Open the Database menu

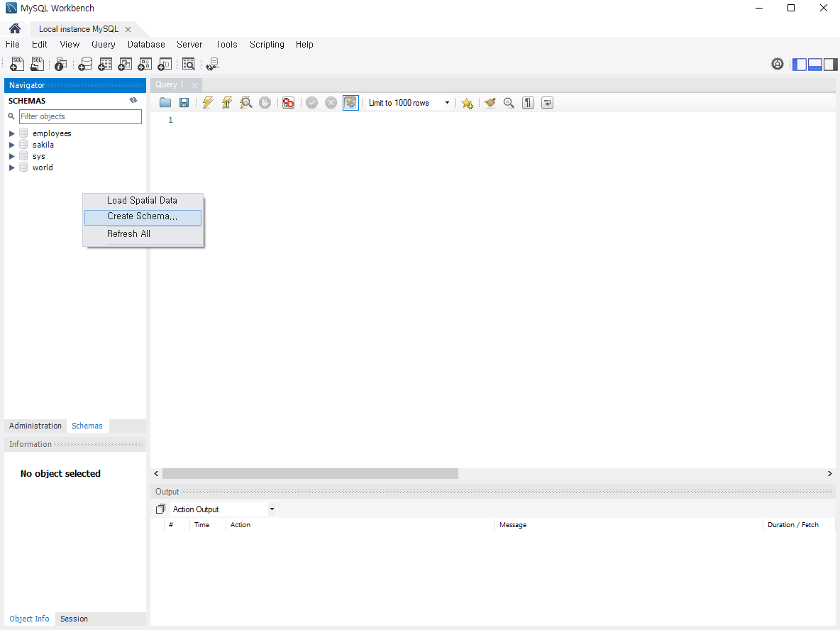pos(146,45)
